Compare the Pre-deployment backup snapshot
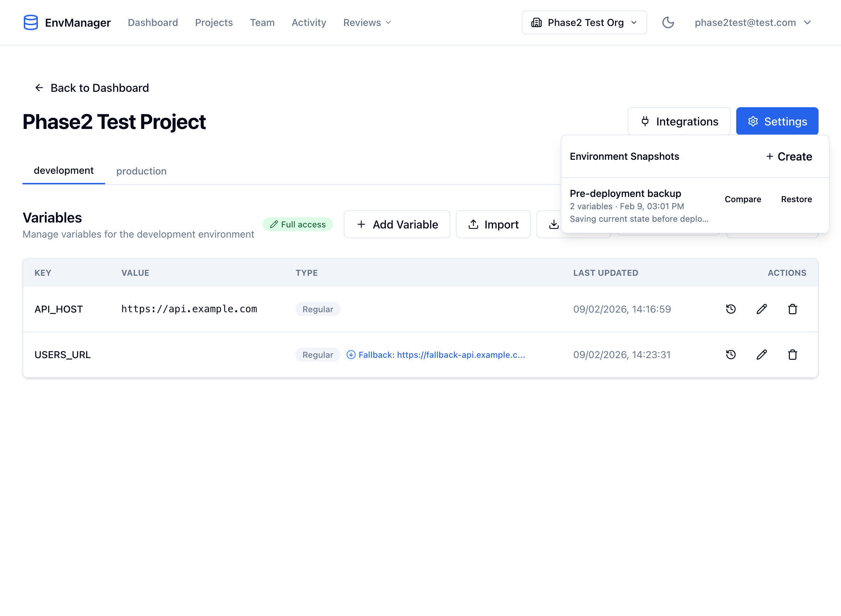This screenshot has width=841, height=616. pos(743,199)
